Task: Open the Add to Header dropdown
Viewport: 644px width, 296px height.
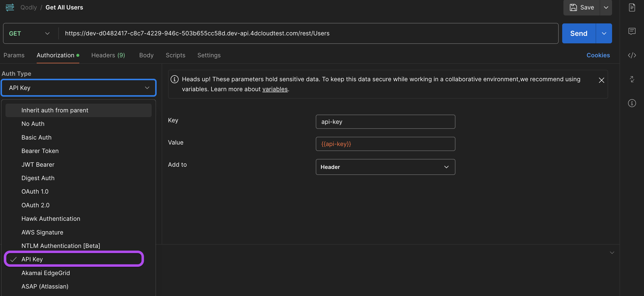Action: coord(385,167)
